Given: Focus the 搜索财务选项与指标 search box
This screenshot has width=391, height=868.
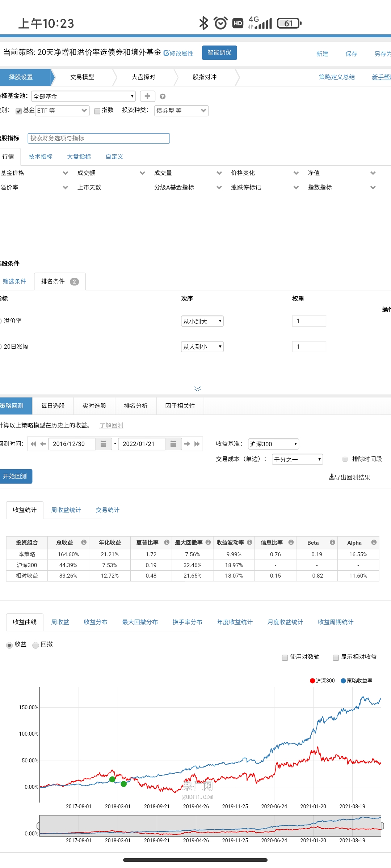Looking at the screenshot, I should 99,138.
